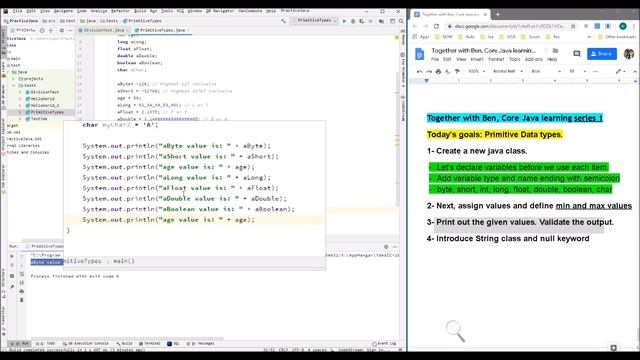This screenshot has height=360, width=640.
Task: Click Docs title Together with Ben
Action: 483,51
